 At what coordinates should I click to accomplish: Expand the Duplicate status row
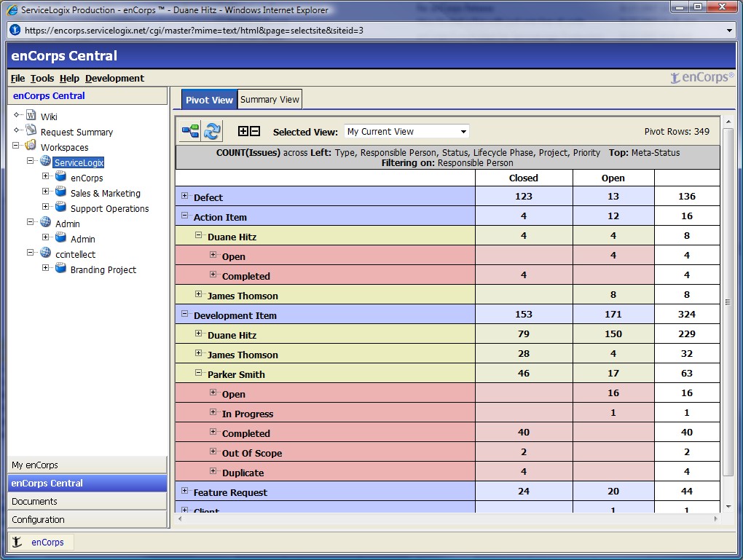click(213, 471)
